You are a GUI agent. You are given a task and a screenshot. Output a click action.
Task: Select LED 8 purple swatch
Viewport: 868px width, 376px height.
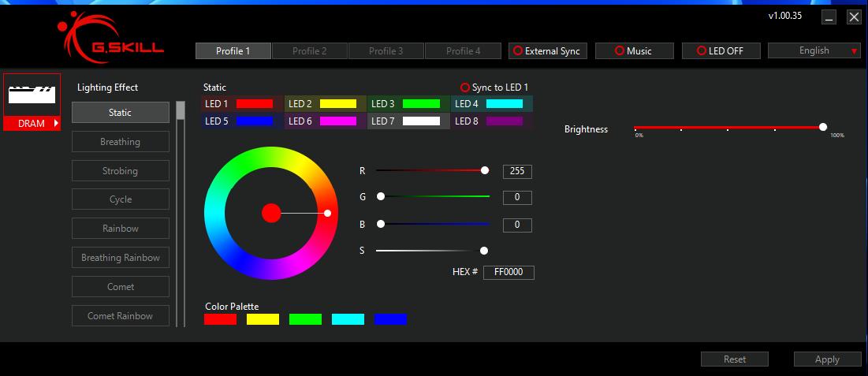point(505,121)
